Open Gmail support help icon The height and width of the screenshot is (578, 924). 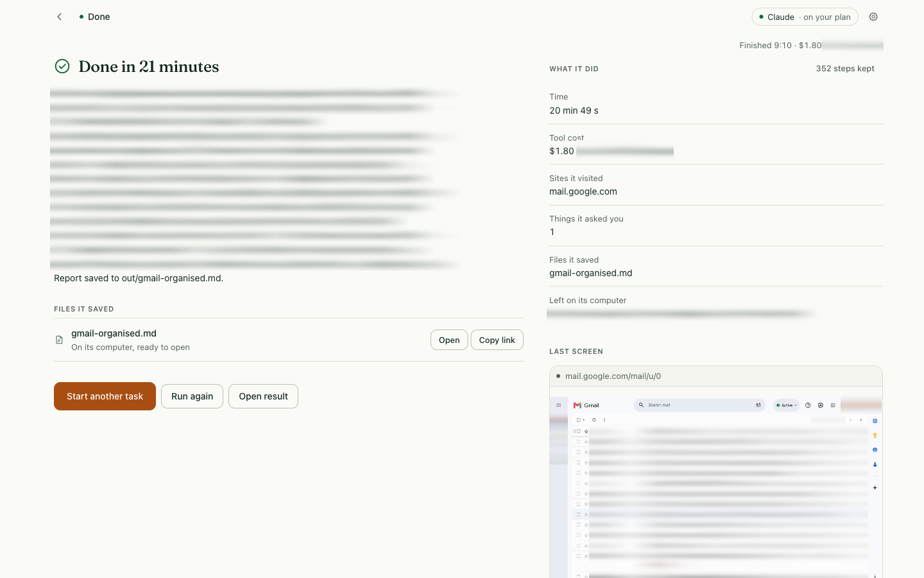coord(808,405)
